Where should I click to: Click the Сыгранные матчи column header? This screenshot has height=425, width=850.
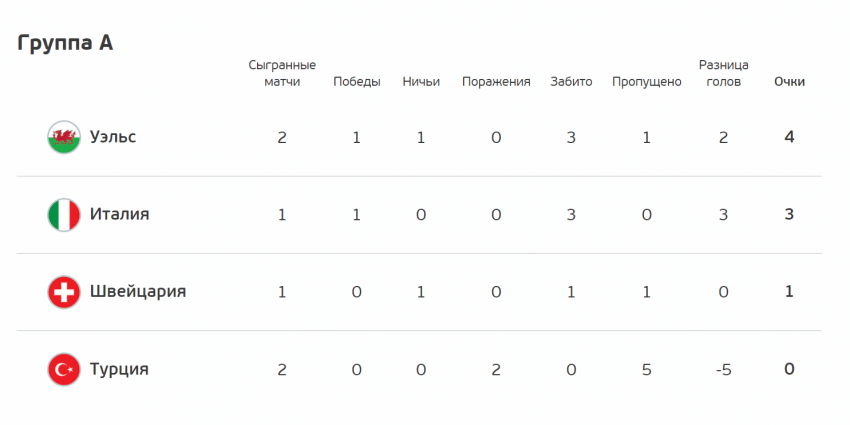(x=282, y=74)
